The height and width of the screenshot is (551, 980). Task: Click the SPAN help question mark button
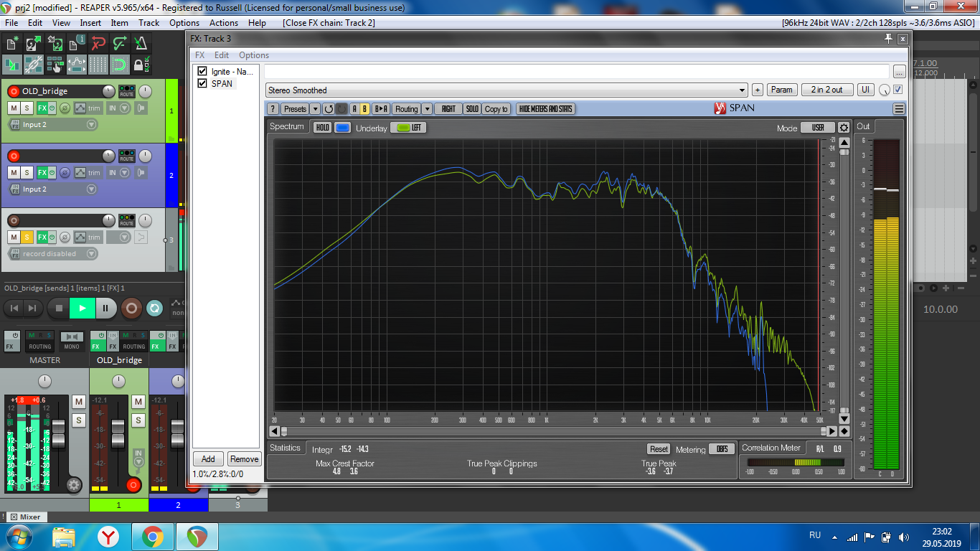[273, 109]
